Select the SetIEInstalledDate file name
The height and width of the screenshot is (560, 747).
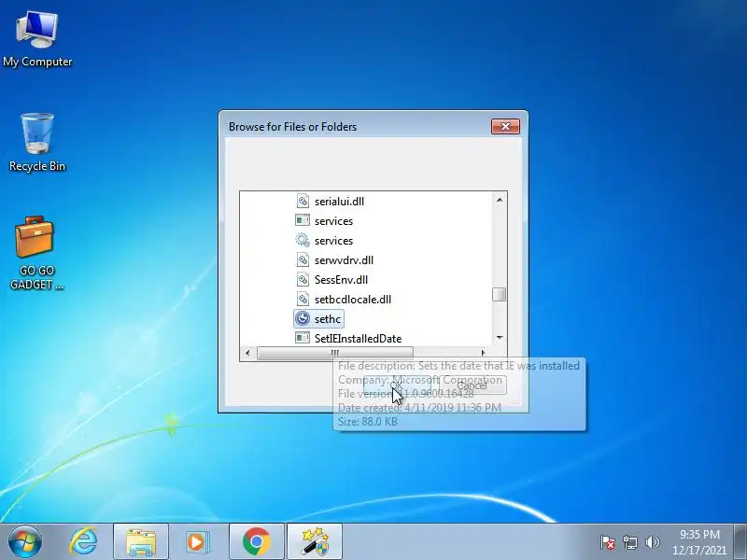[x=359, y=339]
